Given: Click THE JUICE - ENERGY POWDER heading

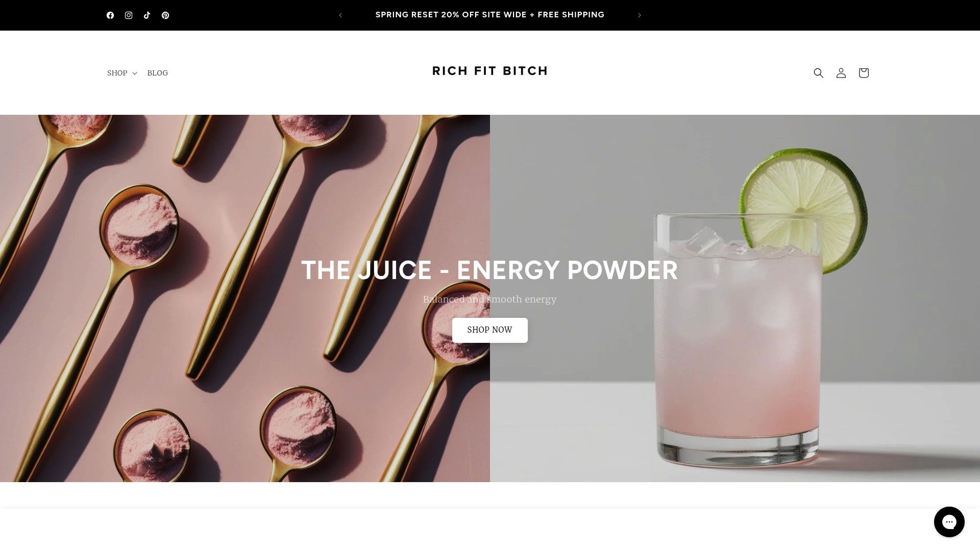Looking at the screenshot, I should pos(490,270).
